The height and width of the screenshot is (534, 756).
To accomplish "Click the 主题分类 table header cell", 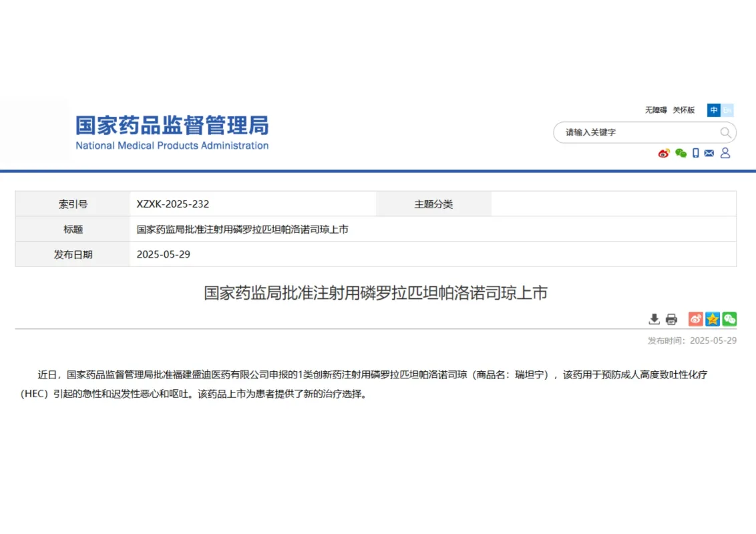I will tap(433, 204).
